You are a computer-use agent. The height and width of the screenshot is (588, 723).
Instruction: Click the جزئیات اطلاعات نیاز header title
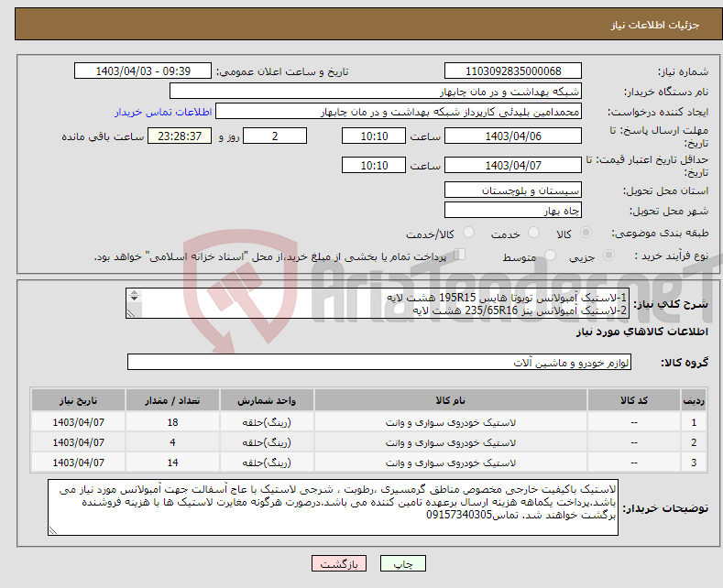pos(655,25)
